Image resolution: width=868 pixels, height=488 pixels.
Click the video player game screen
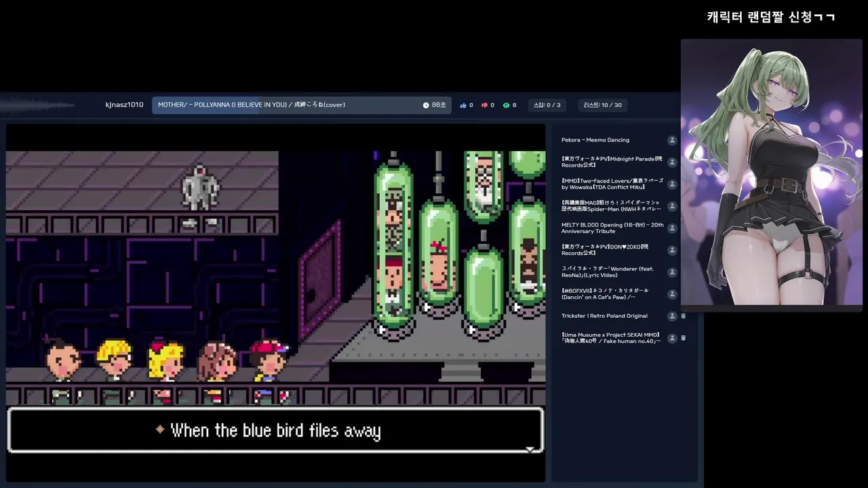coord(275,302)
